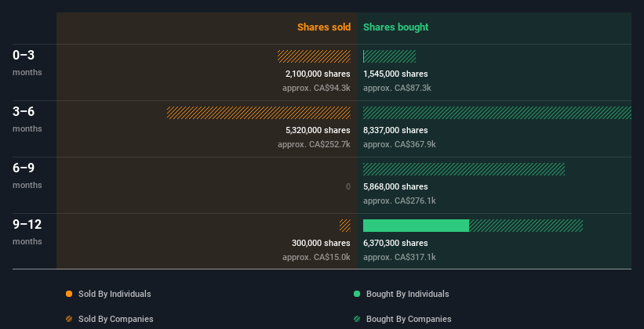The height and width of the screenshot is (329, 644).
Task: Click the approx. CA$15.0k amount
Action: [316, 257]
